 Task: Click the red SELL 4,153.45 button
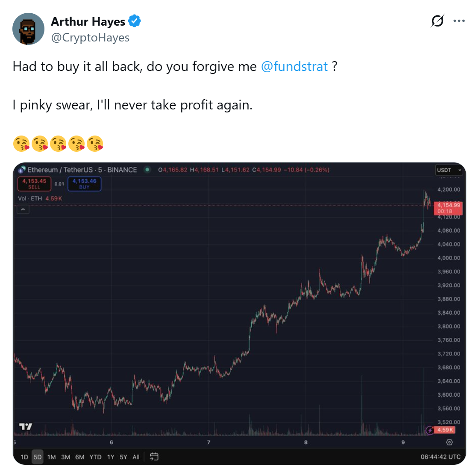coord(34,184)
